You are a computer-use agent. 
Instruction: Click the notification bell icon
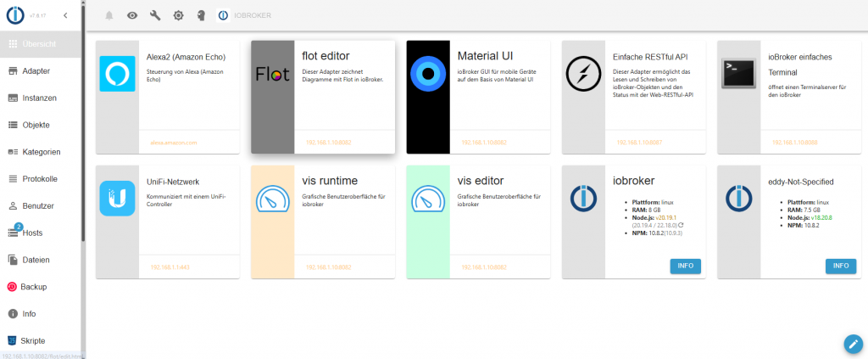(x=108, y=15)
